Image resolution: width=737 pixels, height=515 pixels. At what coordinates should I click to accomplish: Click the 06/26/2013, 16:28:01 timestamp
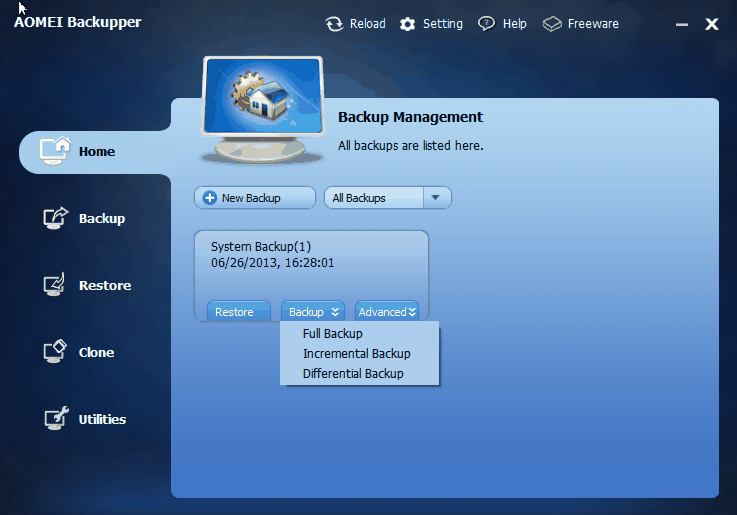[x=273, y=263]
